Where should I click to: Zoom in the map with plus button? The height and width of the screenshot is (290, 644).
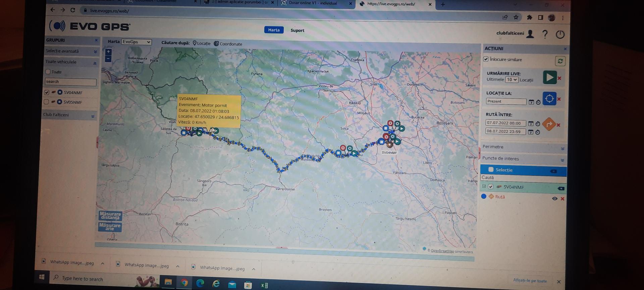click(108, 52)
